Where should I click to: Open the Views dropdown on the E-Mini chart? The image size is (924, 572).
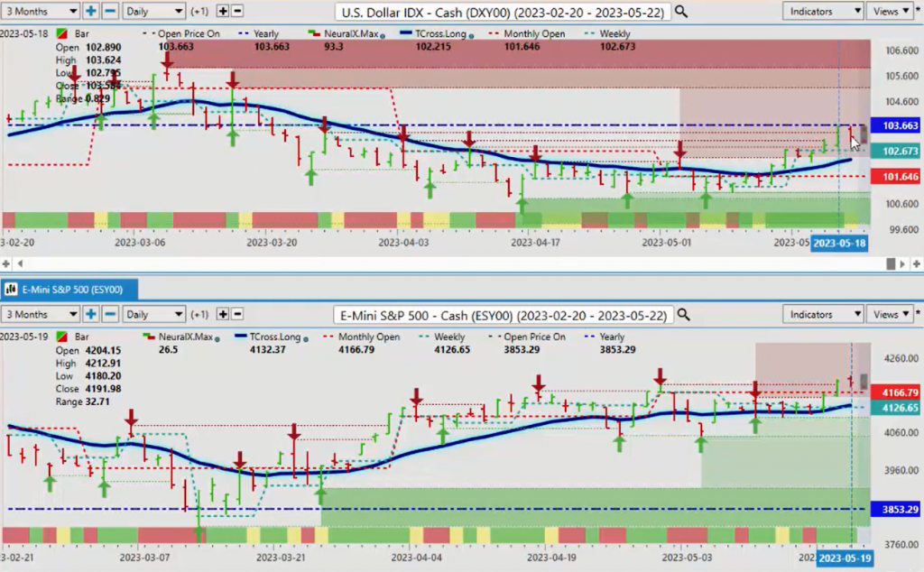click(890, 314)
